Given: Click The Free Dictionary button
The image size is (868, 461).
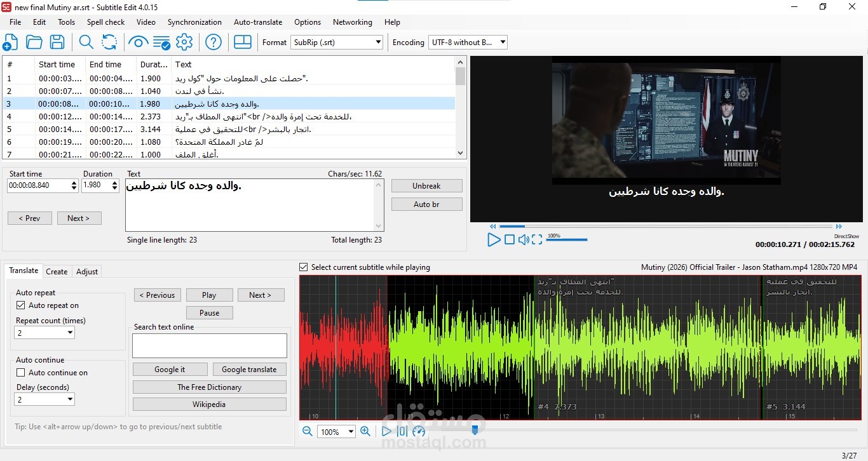Looking at the screenshot, I should tap(209, 387).
